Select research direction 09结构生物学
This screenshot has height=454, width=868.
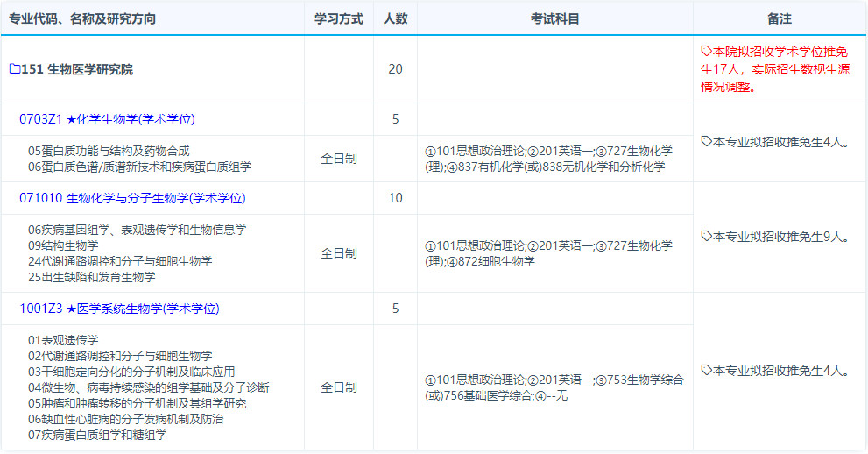coord(62,245)
